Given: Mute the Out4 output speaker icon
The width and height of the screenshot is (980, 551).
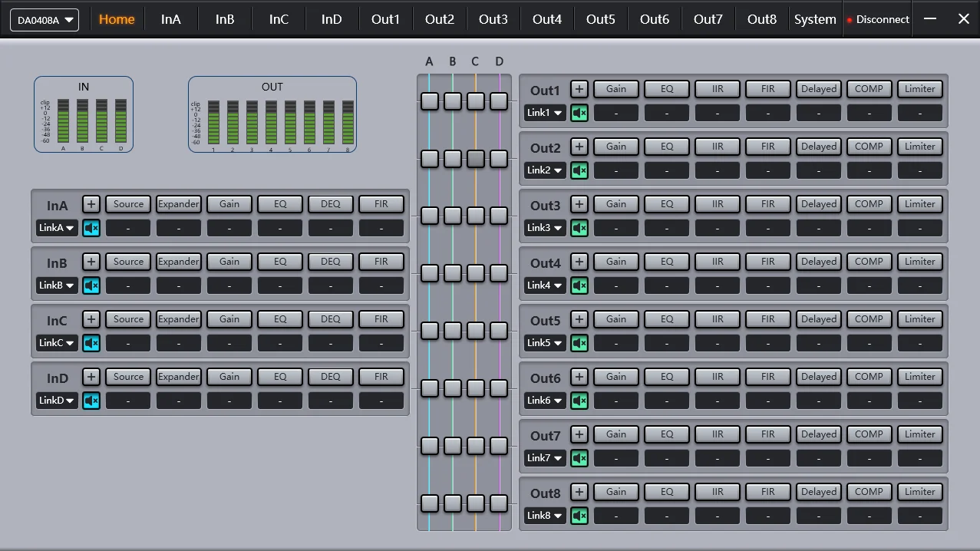Looking at the screenshot, I should pyautogui.click(x=579, y=285).
